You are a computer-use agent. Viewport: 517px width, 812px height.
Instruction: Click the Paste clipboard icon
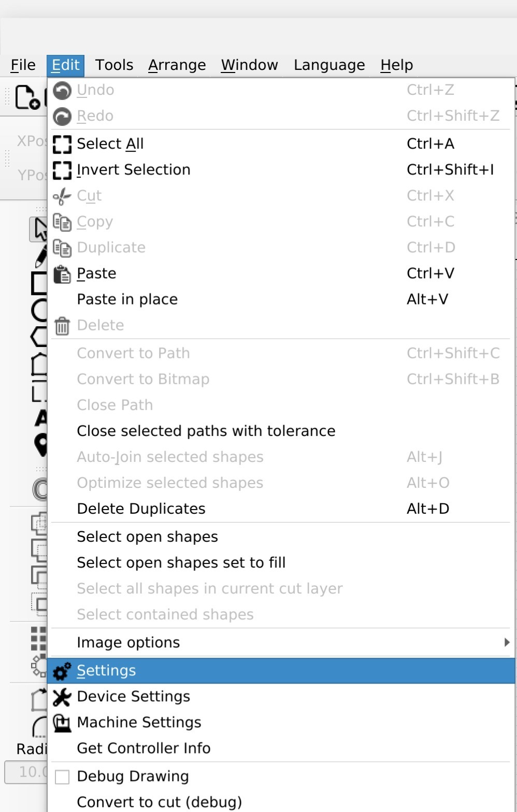pyautogui.click(x=62, y=273)
